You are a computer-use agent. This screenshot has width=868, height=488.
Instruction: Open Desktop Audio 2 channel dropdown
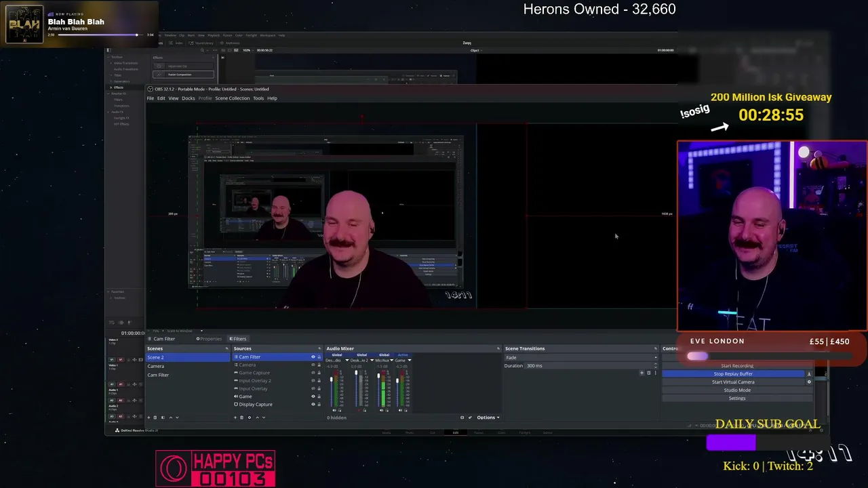371,361
